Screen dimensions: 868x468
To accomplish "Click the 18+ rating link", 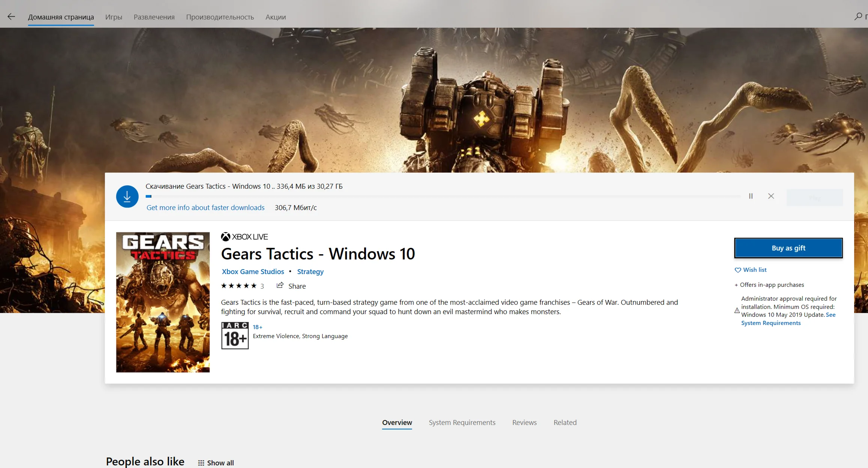I will tap(257, 327).
